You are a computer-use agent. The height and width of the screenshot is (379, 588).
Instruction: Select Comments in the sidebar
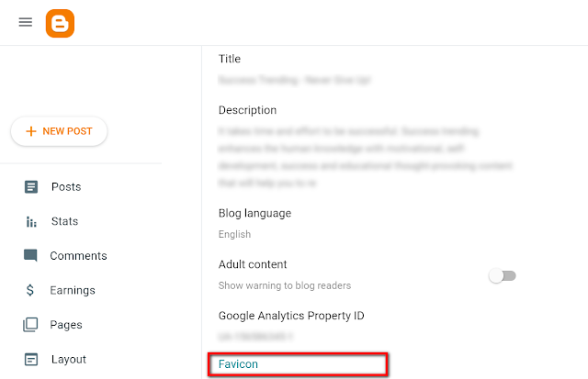tap(78, 256)
